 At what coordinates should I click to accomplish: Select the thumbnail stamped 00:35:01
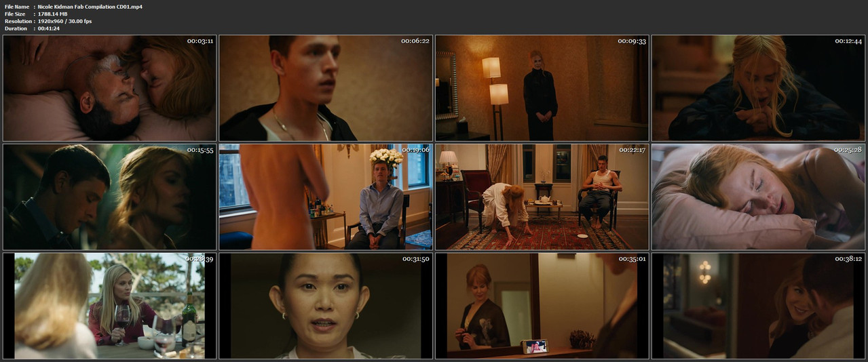click(542, 306)
